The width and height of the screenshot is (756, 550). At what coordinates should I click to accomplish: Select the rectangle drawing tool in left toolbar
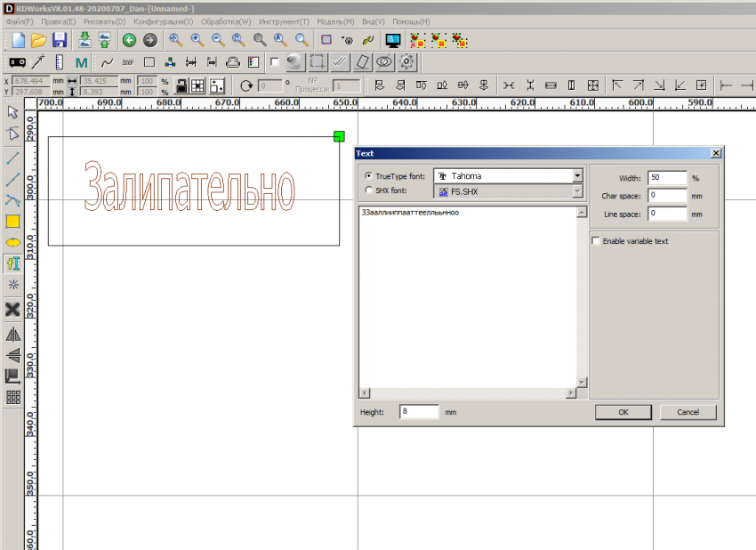pos(12,221)
